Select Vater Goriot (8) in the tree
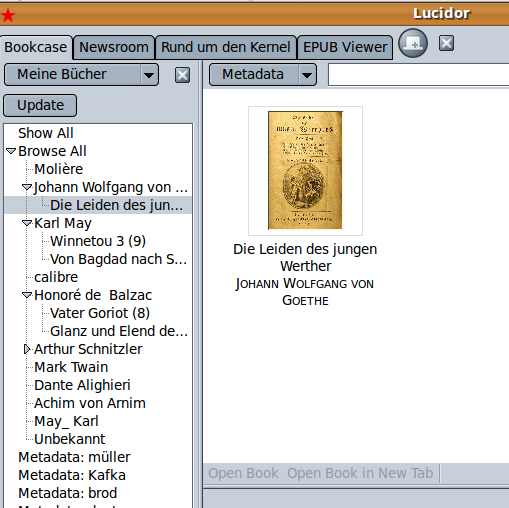 coord(100,313)
